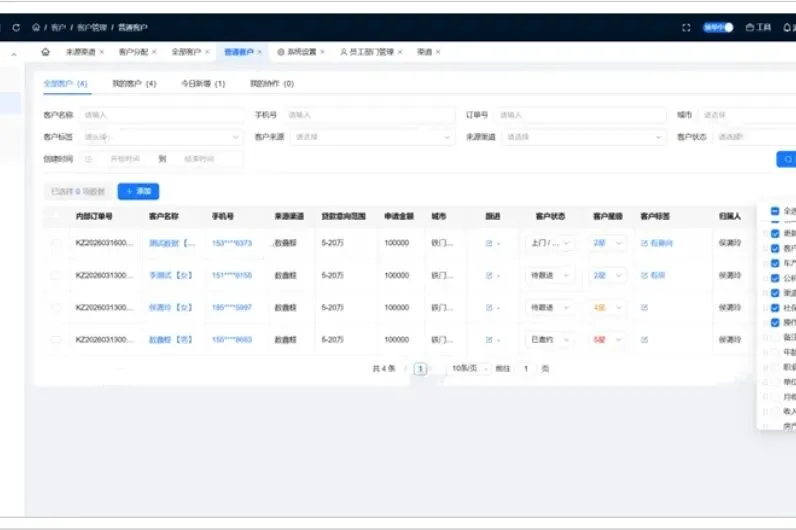Open customer link 李测试【女】

(x=171, y=275)
